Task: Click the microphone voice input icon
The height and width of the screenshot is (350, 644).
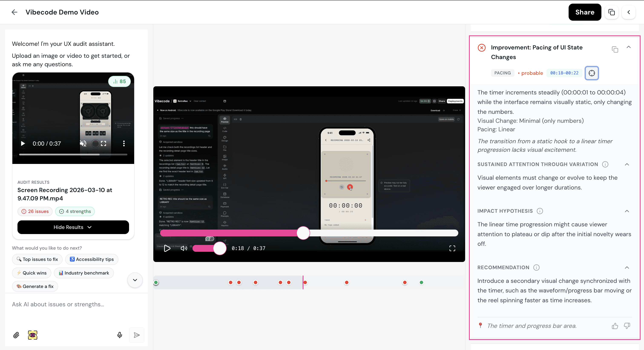Action: pos(119,335)
